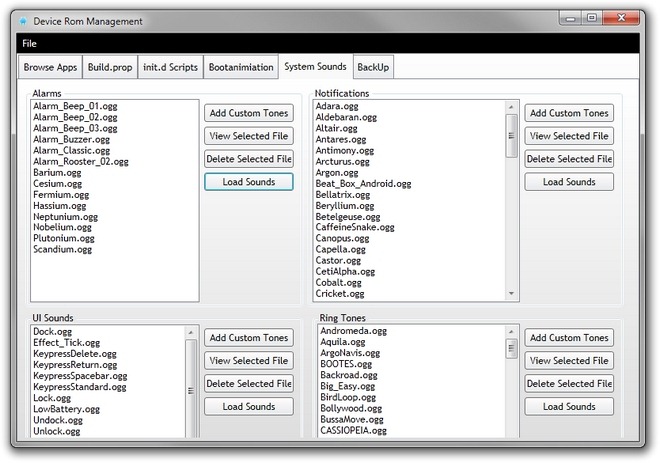The width and height of the screenshot is (660, 463).
Task: Select Neptunium.ogg alarm file
Action: (66, 217)
